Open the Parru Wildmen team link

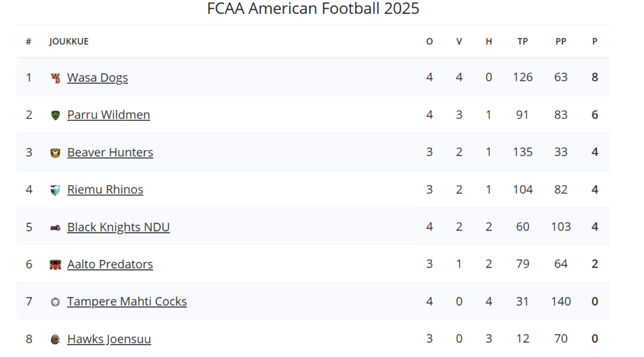click(108, 115)
